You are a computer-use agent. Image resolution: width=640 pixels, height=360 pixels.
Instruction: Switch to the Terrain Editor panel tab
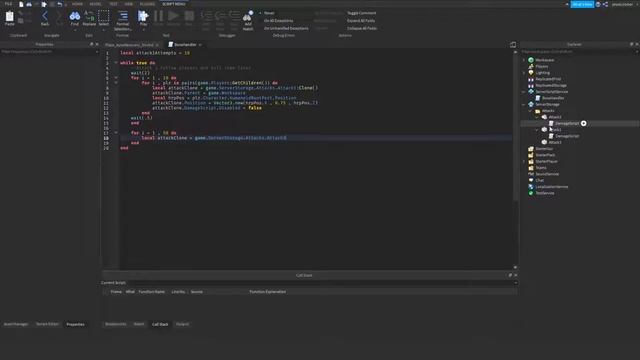coord(47,324)
